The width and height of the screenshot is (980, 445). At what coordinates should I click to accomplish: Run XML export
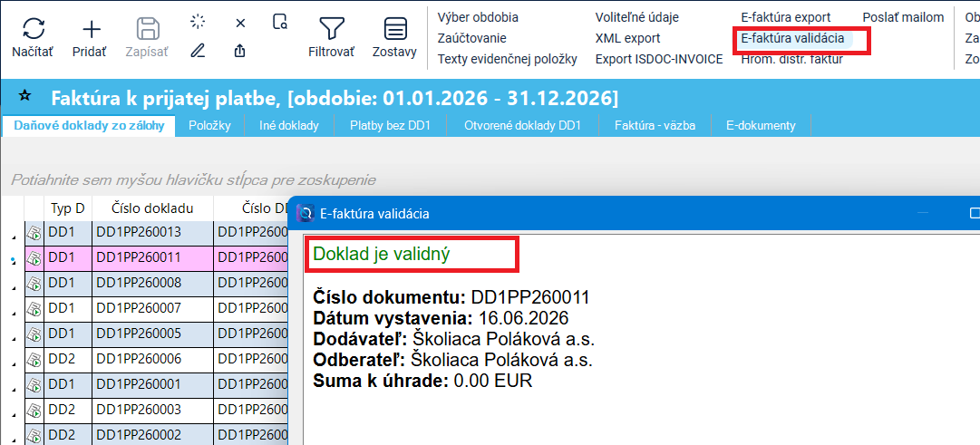click(627, 38)
